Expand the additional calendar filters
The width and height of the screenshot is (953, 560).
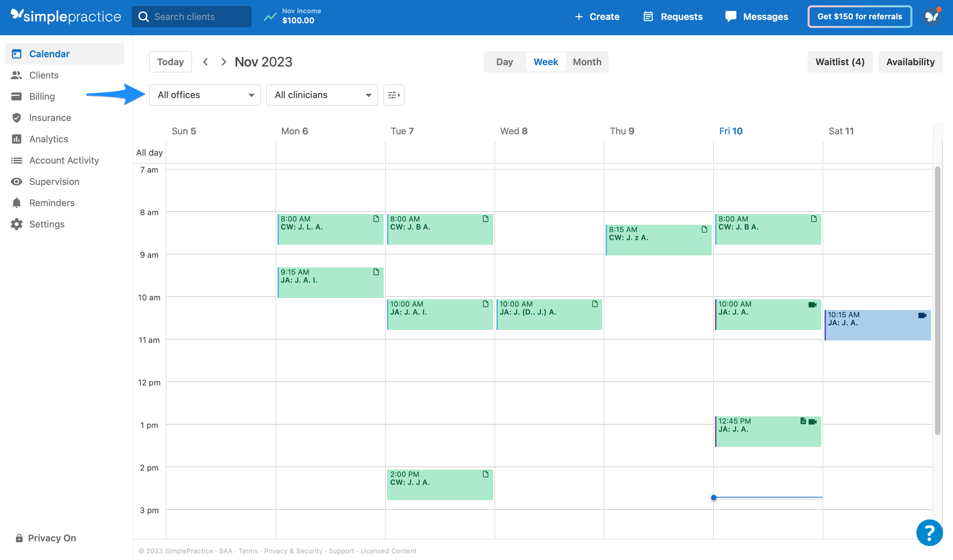coord(394,95)
